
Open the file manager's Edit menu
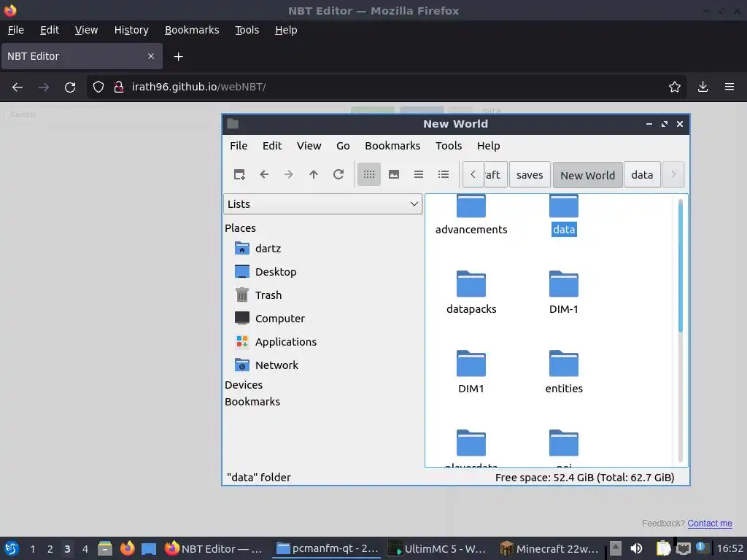pyautogui.click(x=272, y=146)
